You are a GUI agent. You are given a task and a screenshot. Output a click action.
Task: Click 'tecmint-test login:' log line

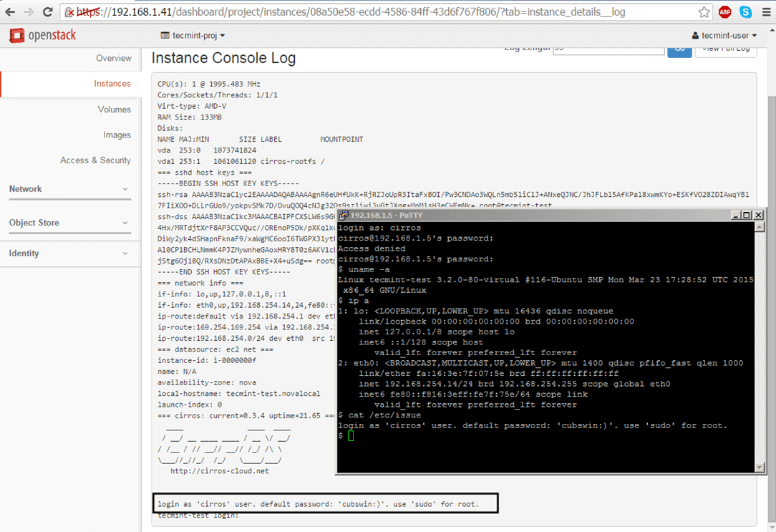click(x=198, y=516)
